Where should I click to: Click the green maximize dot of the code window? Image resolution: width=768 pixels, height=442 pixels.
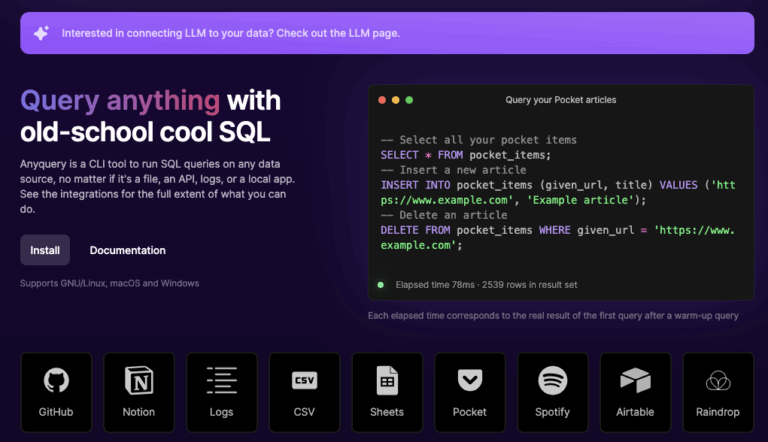pyautogui.click(x=409, y=100)
